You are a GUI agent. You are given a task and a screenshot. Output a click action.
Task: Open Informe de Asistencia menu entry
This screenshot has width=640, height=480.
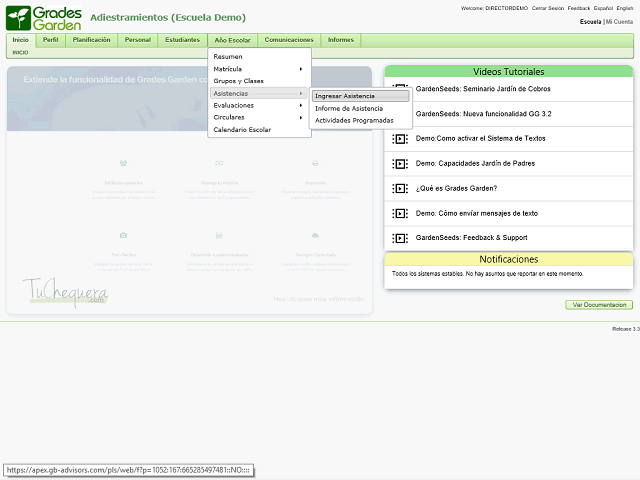(348, 108)
